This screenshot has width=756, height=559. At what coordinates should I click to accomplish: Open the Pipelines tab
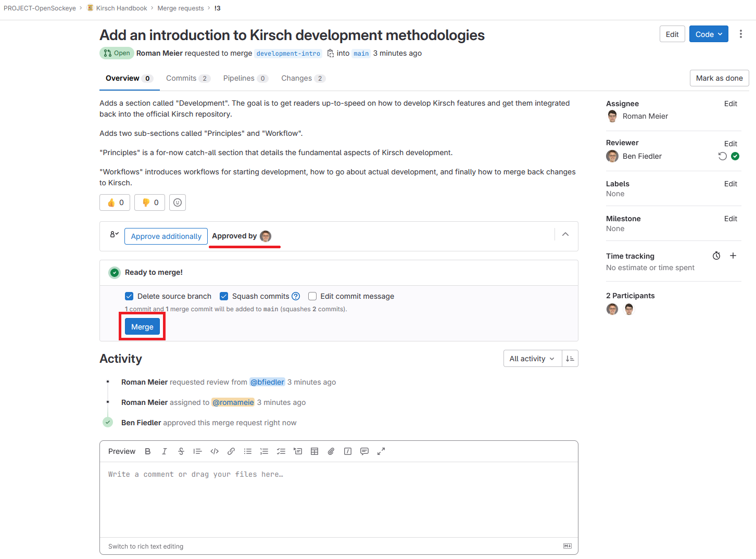[x=246, y=78]
